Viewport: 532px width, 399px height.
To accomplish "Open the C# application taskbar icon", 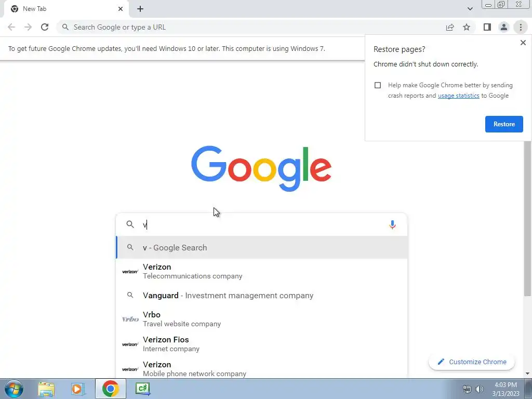I will coord(142,389).
